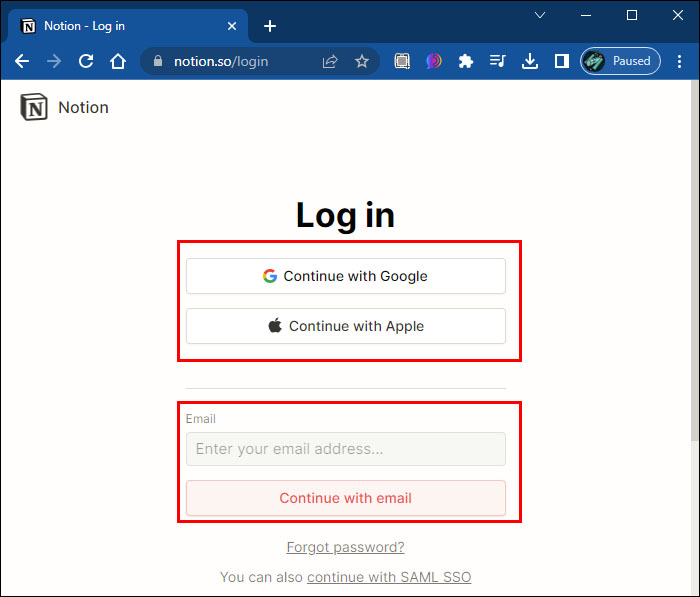Click the Notion logo in the page header
Screen dimensions: 700x597
pos(34,107)
